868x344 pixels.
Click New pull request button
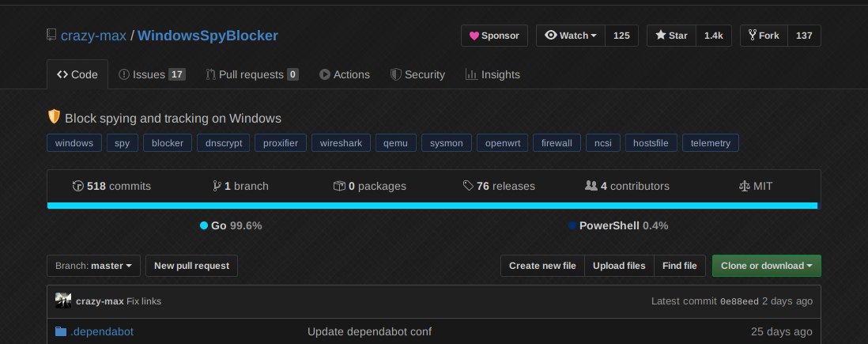point(191,266)
